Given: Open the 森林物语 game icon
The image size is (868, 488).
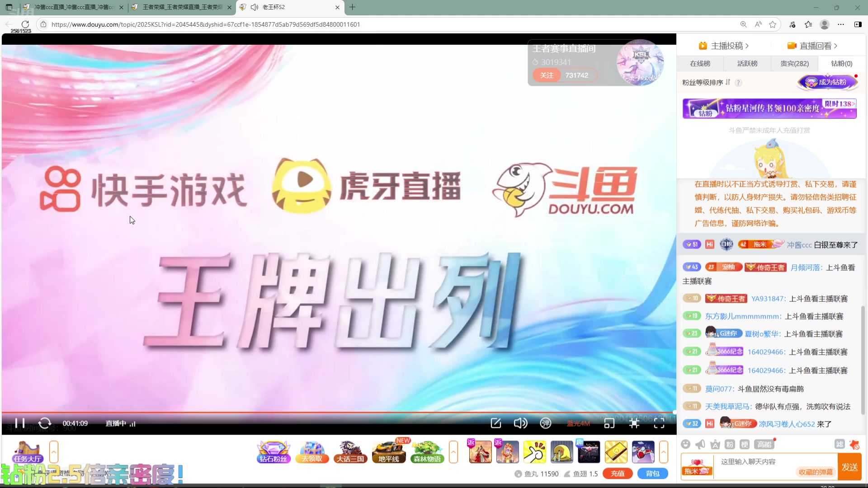Looking at the screenshot, I should 427,452.
